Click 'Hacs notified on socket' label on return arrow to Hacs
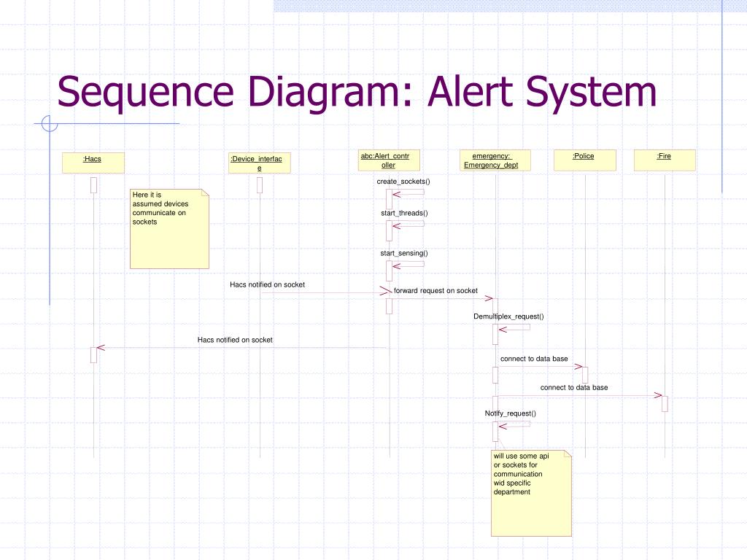 pos(235,340)
